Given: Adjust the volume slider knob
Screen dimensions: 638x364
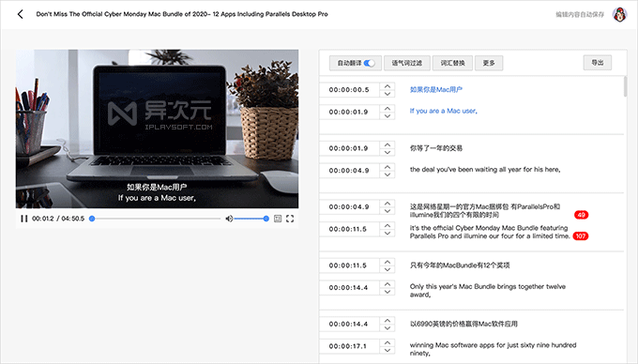Looking at the screenshot, I should click(x=266, y=219).
